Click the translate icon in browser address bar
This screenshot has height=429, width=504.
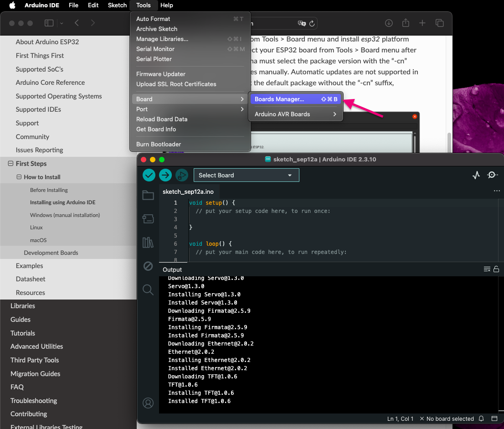pos(302,23)
